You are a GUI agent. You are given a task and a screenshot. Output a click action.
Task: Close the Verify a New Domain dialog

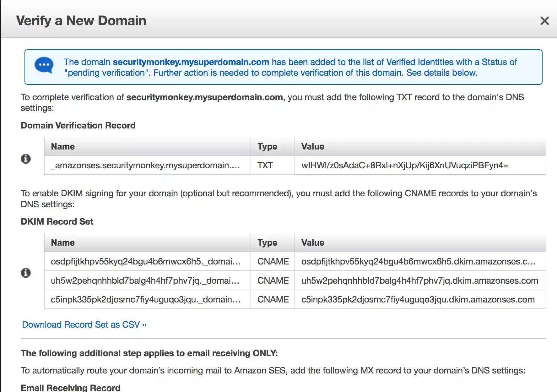544,21
